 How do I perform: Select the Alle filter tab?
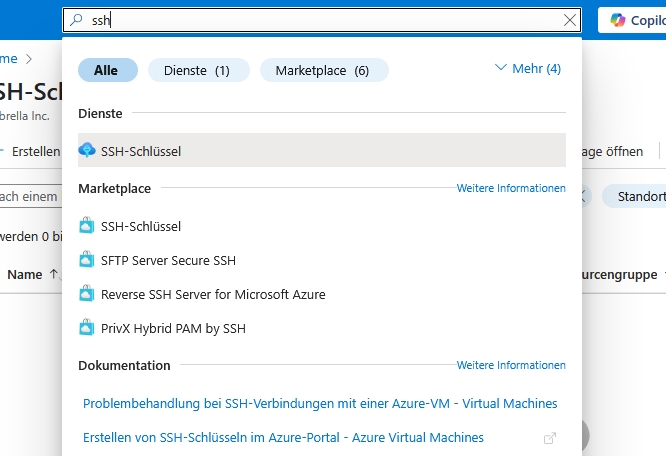point(106,71)
